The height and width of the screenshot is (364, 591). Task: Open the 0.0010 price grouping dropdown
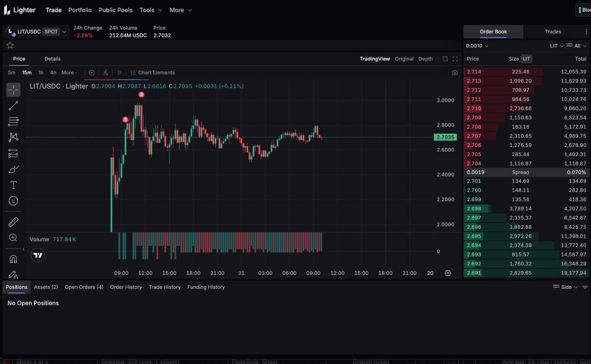477,46
